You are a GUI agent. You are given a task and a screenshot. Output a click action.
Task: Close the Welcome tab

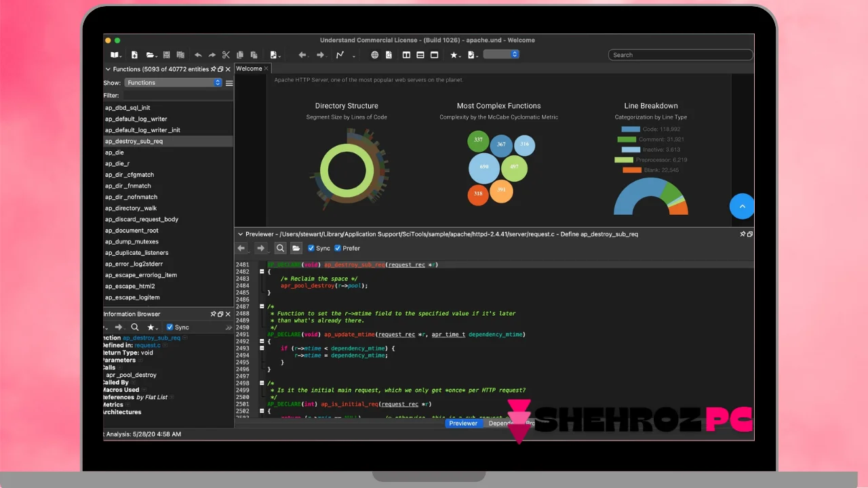pos(267,68)
